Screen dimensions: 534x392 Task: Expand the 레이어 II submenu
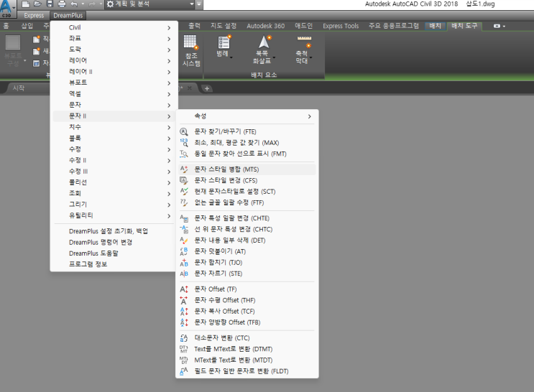pyautogui.click(x=114, y=72)
